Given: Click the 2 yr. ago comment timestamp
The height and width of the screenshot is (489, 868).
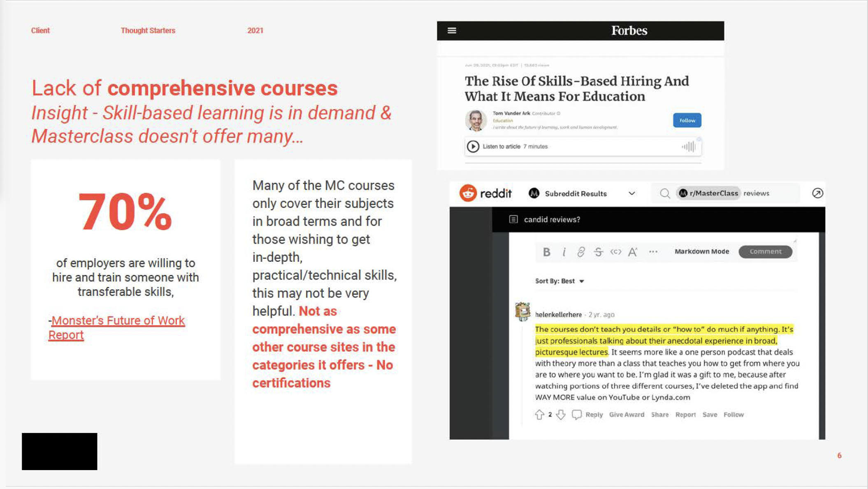Looking at the screenshot, I should [x=601, y=314].
